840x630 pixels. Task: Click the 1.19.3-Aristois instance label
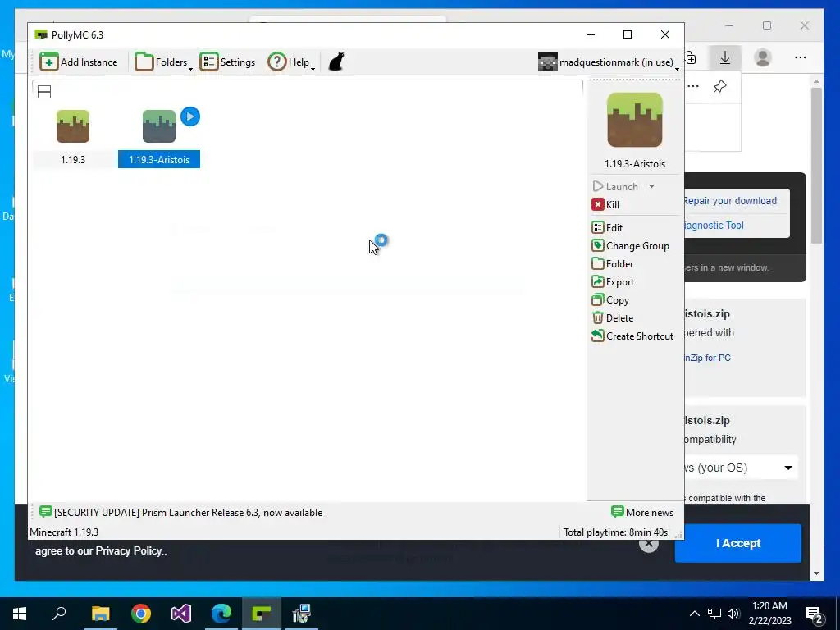tap(159, 160)
